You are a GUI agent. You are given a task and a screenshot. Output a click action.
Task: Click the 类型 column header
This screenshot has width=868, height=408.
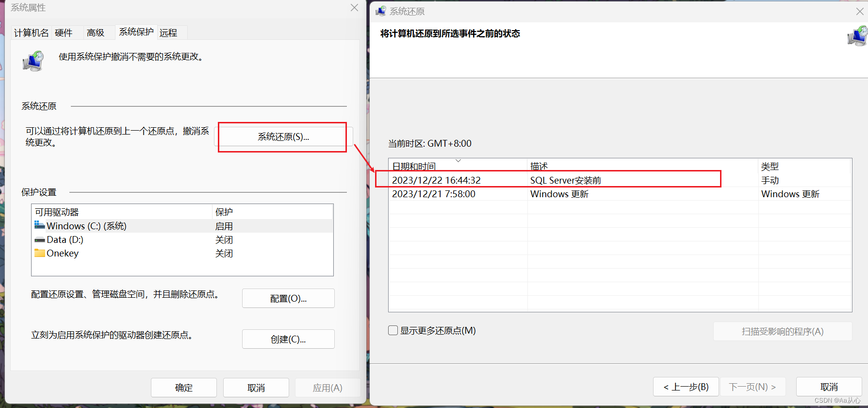click(804, 166)
